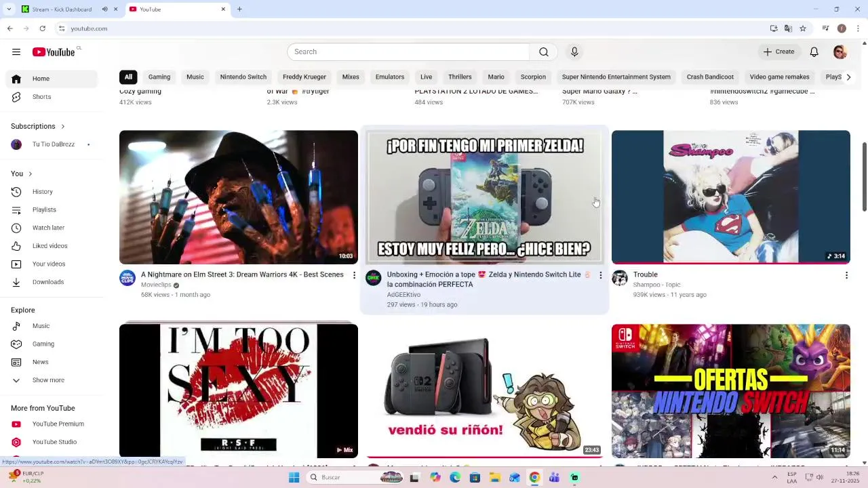The image size is (868, 488).
Task: Open the YouTube hamburger guide menu
Action: coord(16,52)
